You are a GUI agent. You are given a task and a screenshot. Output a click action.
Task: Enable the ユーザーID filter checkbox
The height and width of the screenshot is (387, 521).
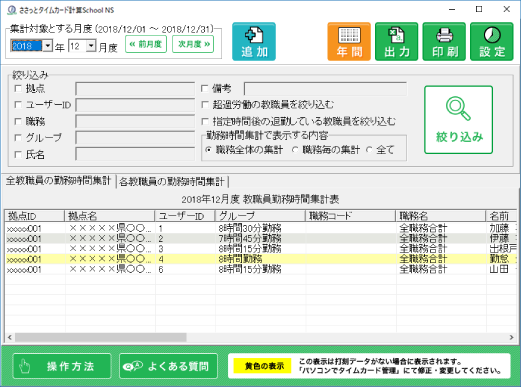coord(18,105)
